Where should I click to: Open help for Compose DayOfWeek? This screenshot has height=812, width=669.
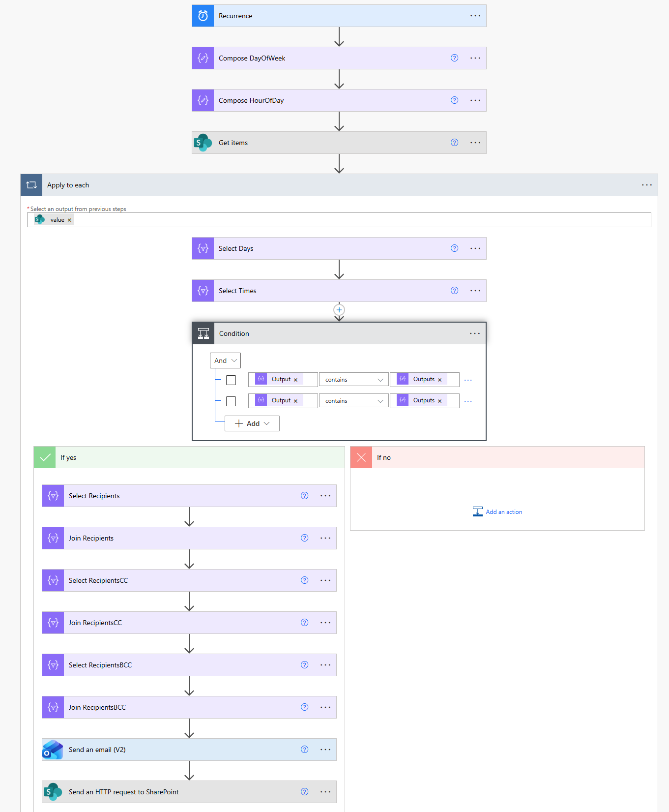tap(454, 58)
